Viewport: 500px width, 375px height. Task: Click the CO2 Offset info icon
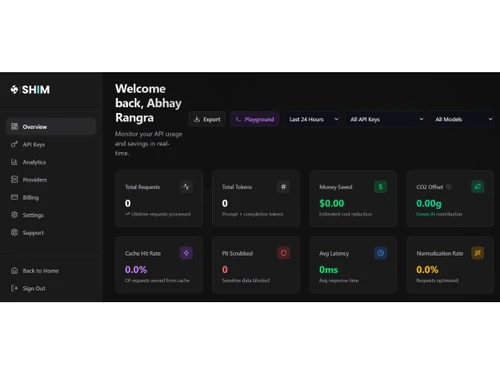click(x=449, y=187)
